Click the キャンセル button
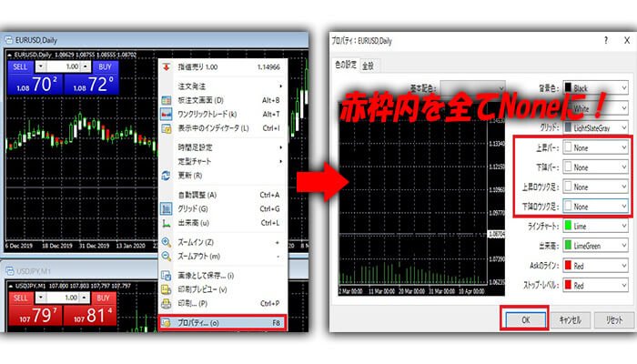Viewport: 637px width, 364px height. (x=571, y=319)
